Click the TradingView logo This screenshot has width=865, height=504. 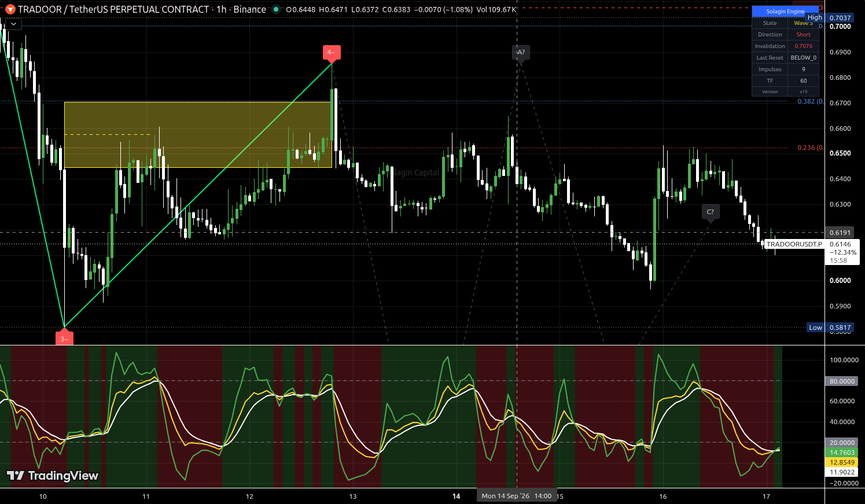(53, 476)
